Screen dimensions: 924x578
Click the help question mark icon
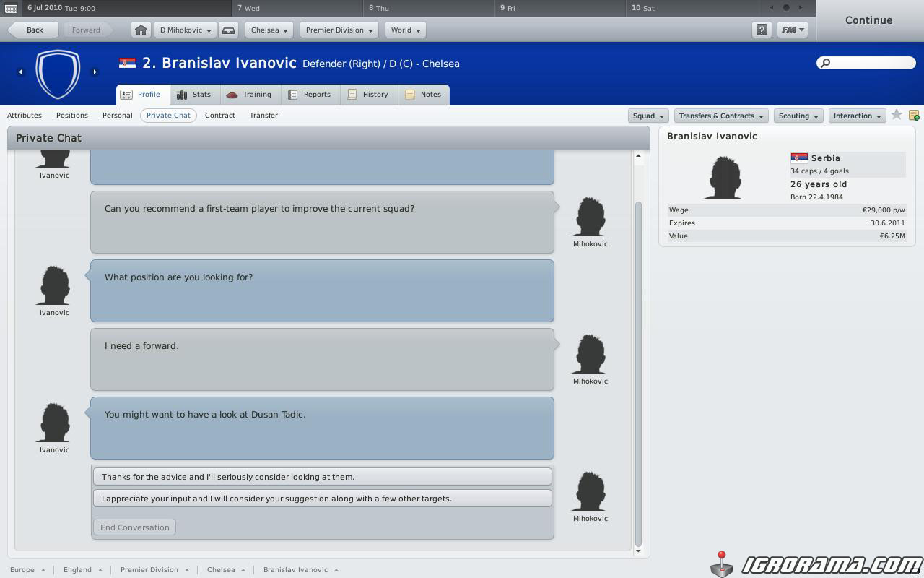pyautogui.click(x=761, y=30)
